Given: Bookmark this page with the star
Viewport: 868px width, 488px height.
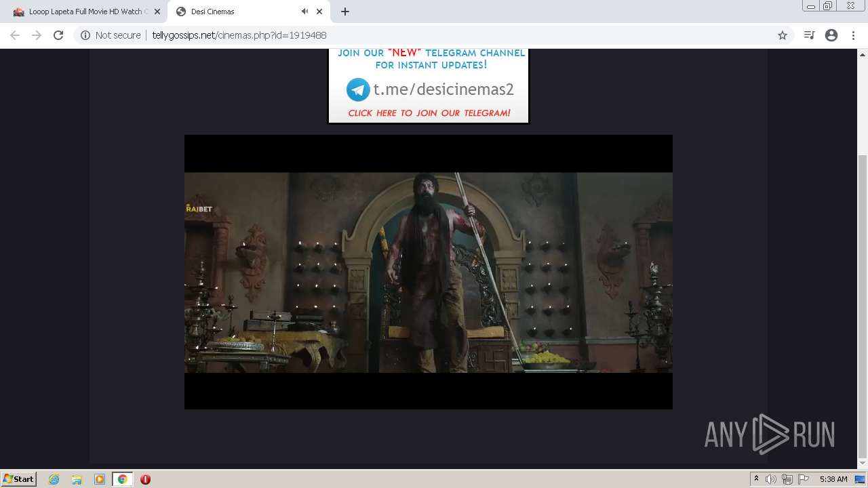Looking at the screenshot, I should 783,35.
